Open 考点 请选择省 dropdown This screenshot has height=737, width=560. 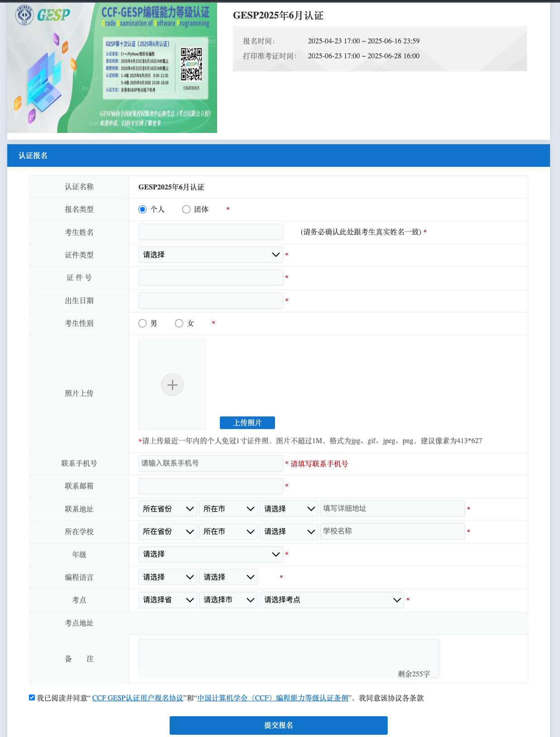pos(168,600)
